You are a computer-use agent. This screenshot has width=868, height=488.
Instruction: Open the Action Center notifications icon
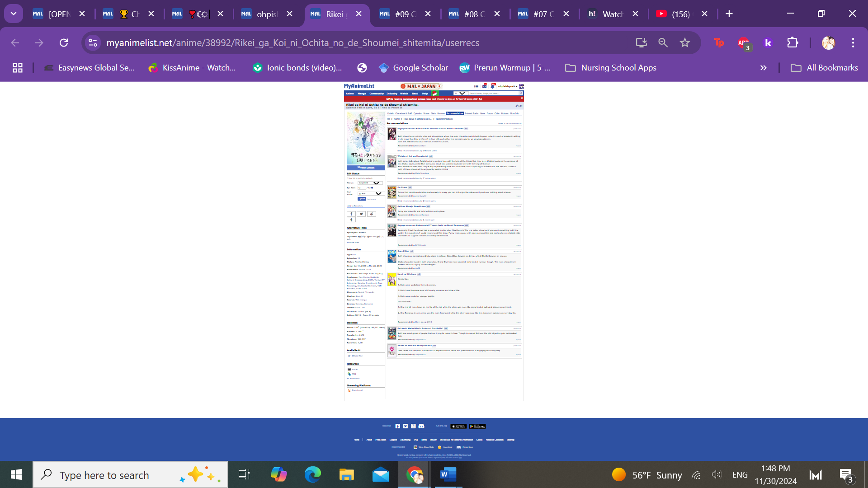tap(846, 474)
